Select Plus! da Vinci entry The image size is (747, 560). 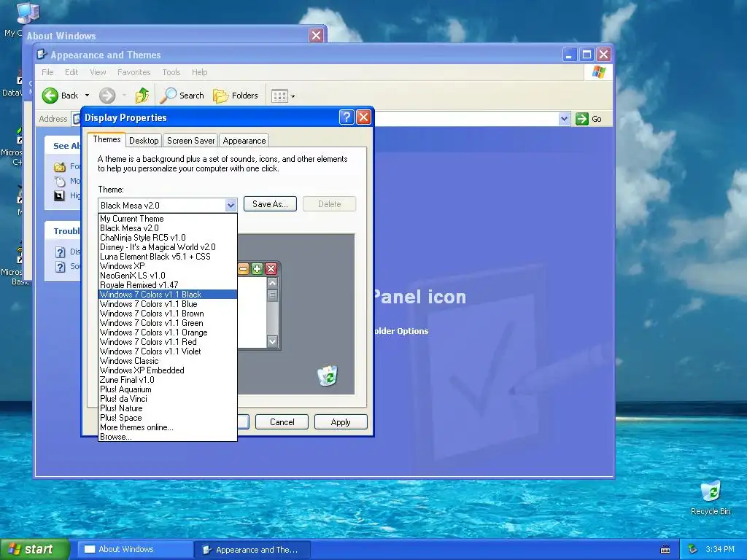(167, 399)
